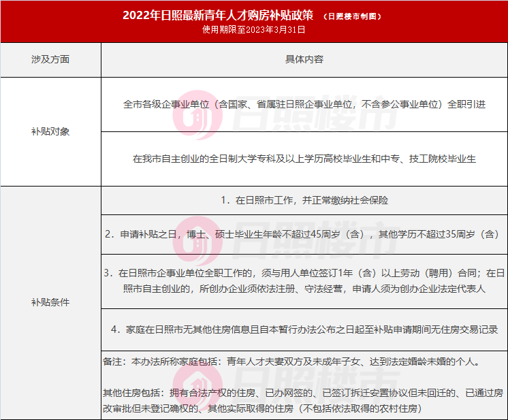Click the 补贴对象 row label
The width and height of the screenshot is (508, 420).
(x=50, y=131)
